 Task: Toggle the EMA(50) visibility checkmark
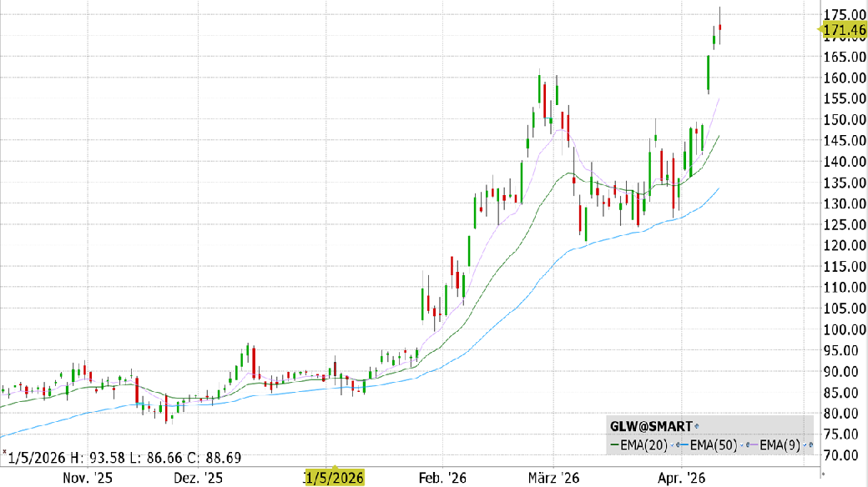coord(742,445)
